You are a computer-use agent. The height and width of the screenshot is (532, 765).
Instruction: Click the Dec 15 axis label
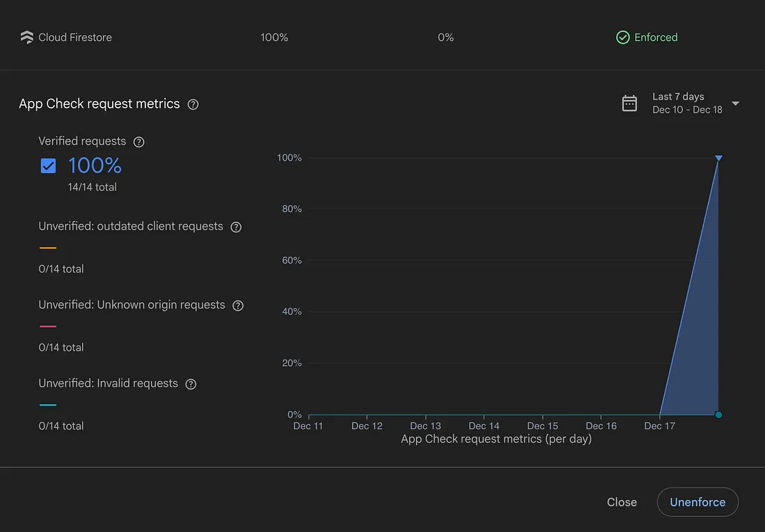[x=542, y=426]
